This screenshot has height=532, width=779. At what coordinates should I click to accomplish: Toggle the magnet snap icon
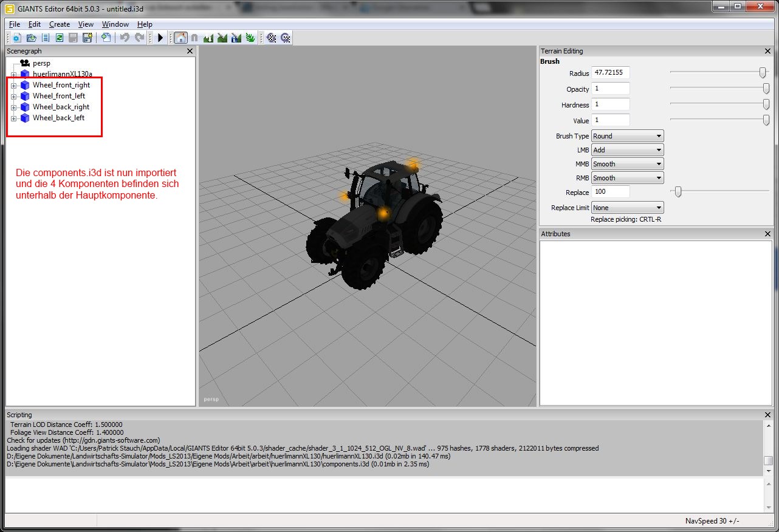(194, 38)
